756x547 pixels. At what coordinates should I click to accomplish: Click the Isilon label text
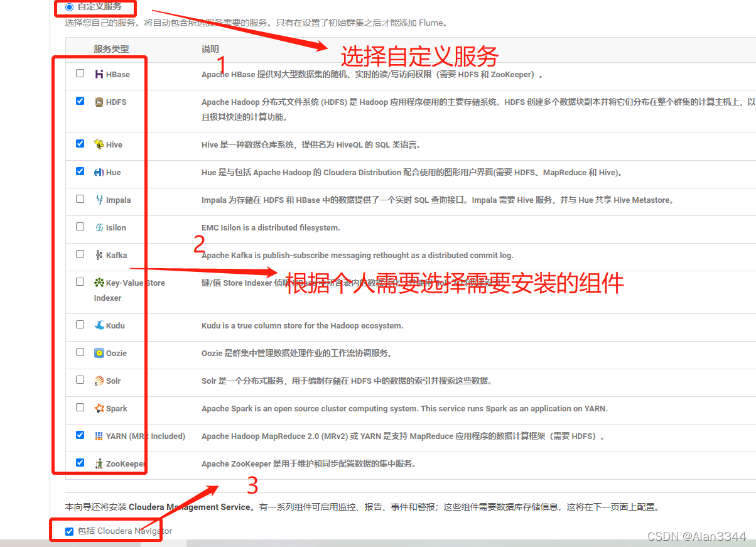pos(116,227)
